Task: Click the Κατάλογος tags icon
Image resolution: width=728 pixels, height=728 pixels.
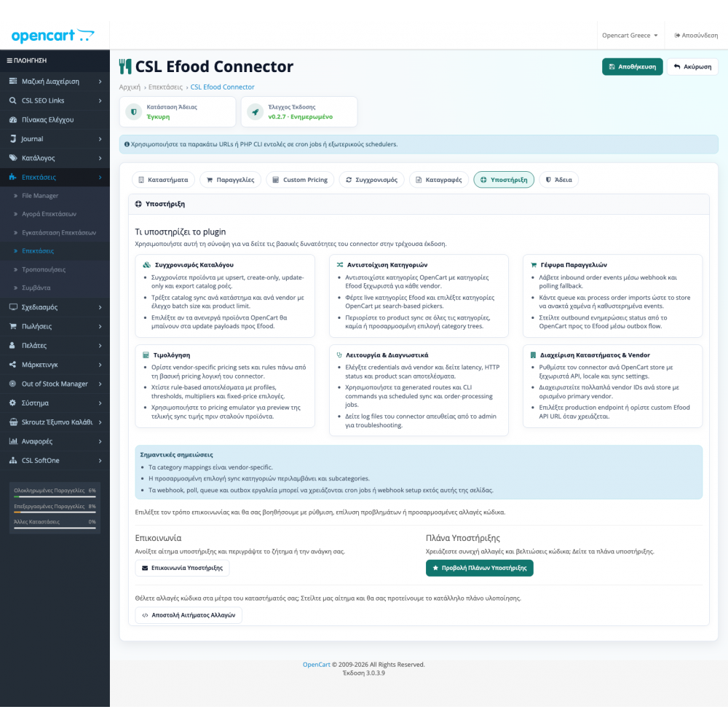Action: tap(13, 158)
